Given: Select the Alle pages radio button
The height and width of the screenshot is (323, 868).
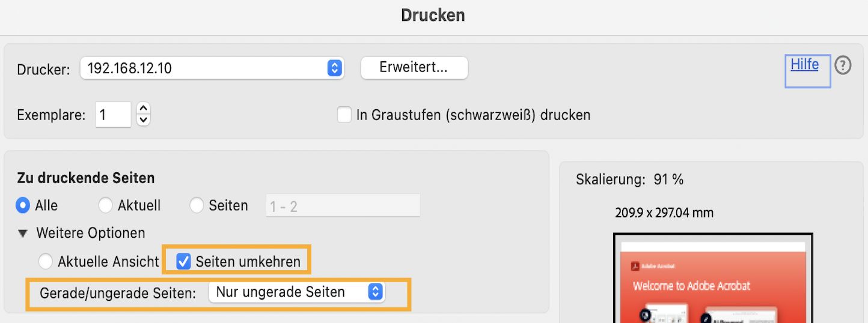Looking at the screenshot, I should coord(23,205).
